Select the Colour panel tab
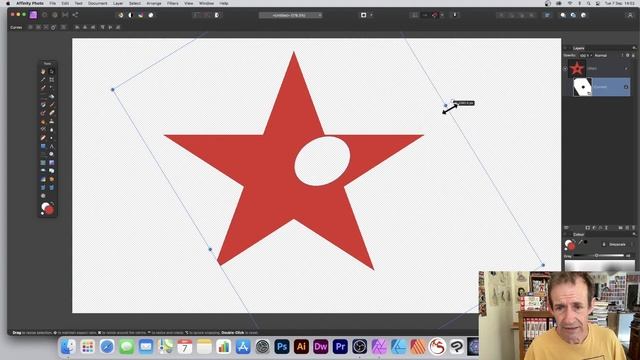This screenshot has height=360, width=640. click(578, 234)
